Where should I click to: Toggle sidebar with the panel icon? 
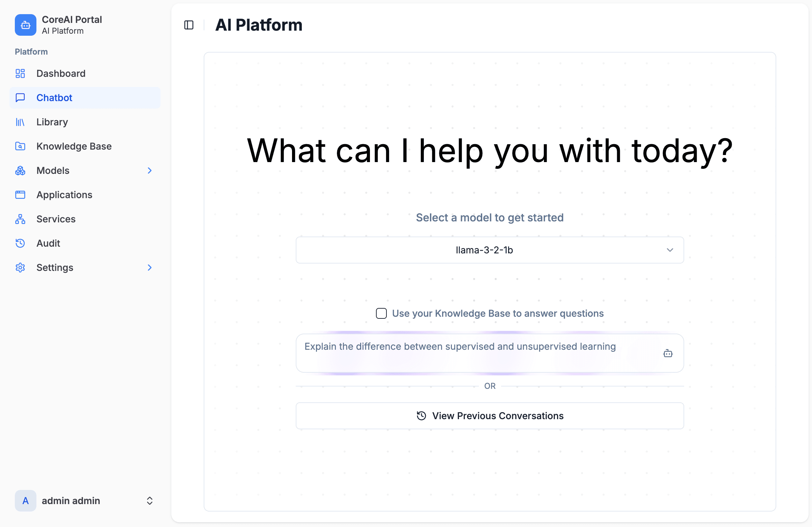[189, 25]
